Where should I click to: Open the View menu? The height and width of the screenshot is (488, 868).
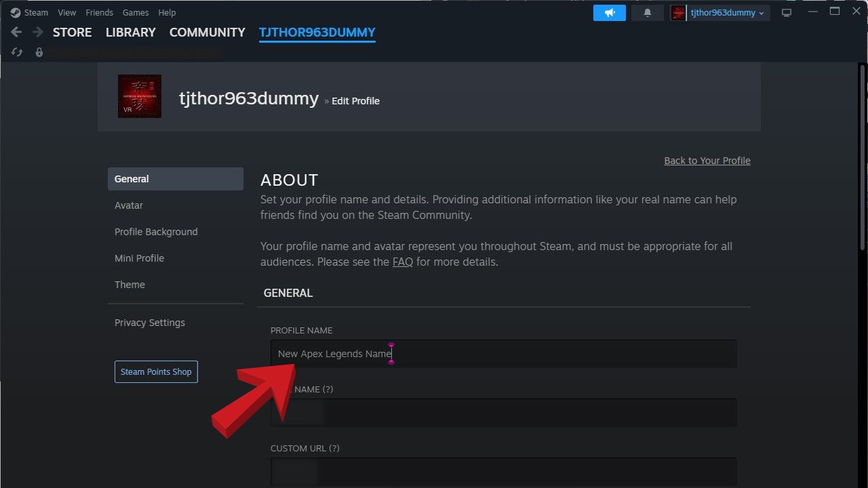coord(66,12)
